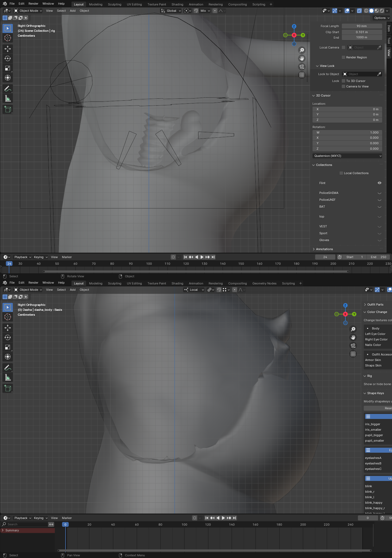Toggle camera view icon in top viewport

tap(302, 67)
